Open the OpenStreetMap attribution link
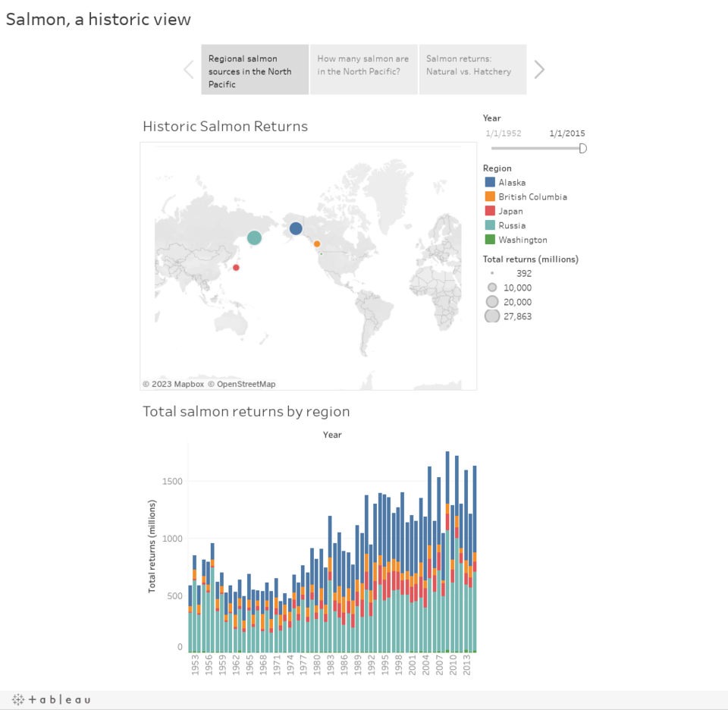The height and width of the screenshot is (710, 728). pos(241,384)
